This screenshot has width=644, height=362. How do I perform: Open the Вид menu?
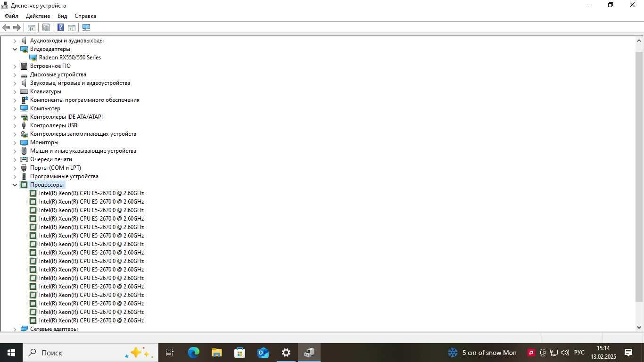pyautogui.click(x=62, y=16)
